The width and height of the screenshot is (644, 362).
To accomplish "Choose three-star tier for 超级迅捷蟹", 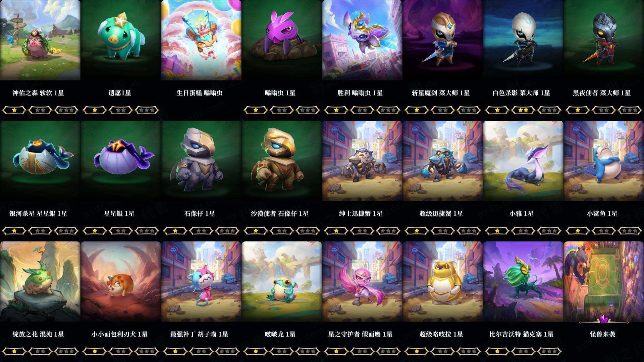I will [x=469, y=231].
